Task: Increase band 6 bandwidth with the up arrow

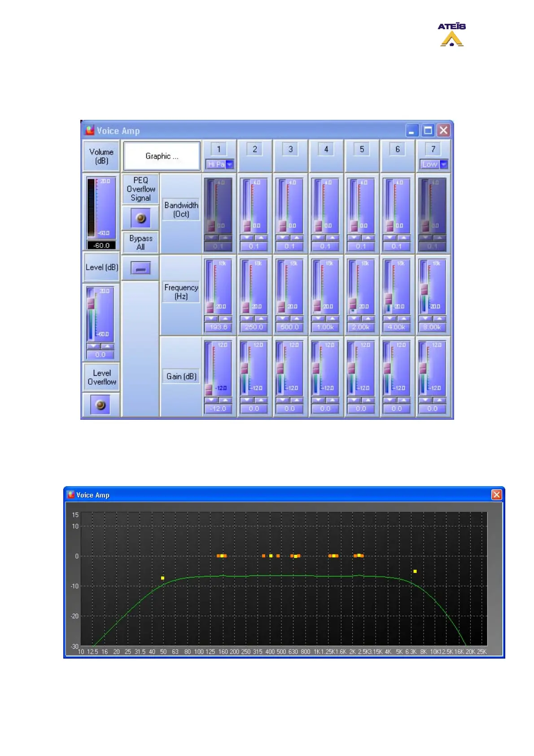Action: 403,238
